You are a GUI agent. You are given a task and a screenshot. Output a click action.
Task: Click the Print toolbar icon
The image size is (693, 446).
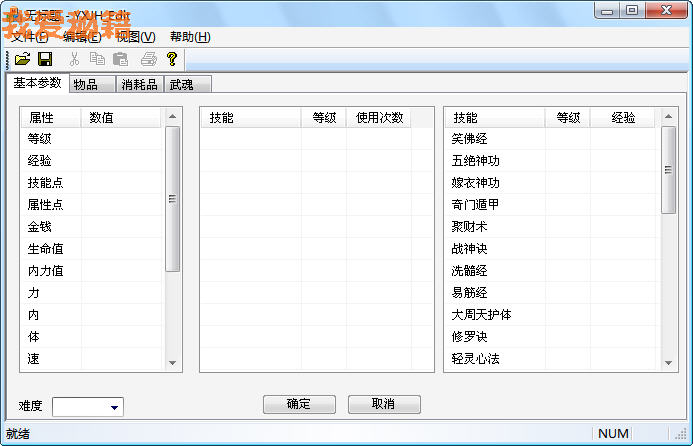pyautogui.click(x=148, y=60)
